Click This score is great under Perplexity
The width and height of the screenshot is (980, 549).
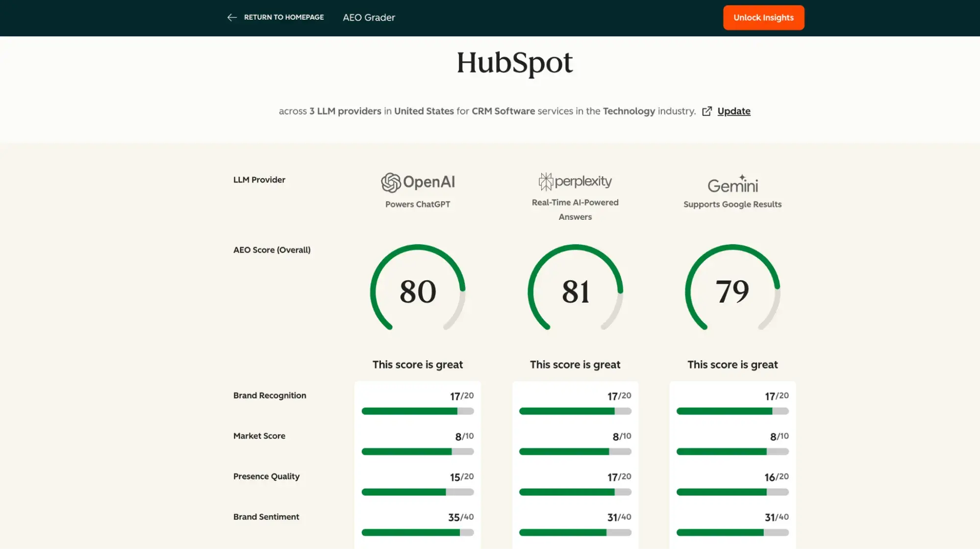(575, 365)
